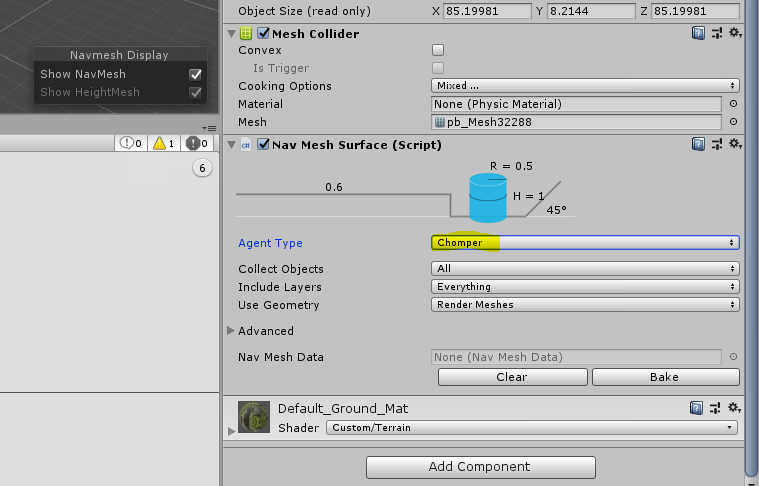Viewport: 759px width, 486px height.
Task: Click the Mesh Collider title text
Action: point(316,34)
